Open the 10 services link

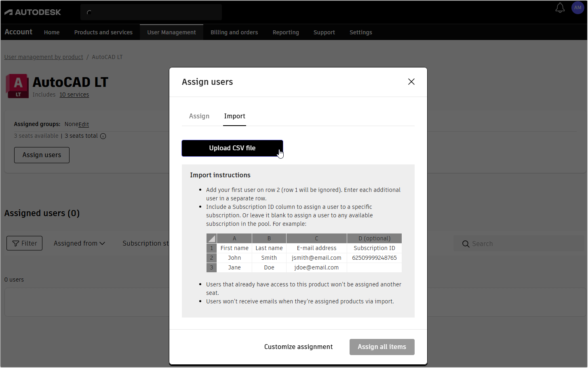click(x=74, y=95)
